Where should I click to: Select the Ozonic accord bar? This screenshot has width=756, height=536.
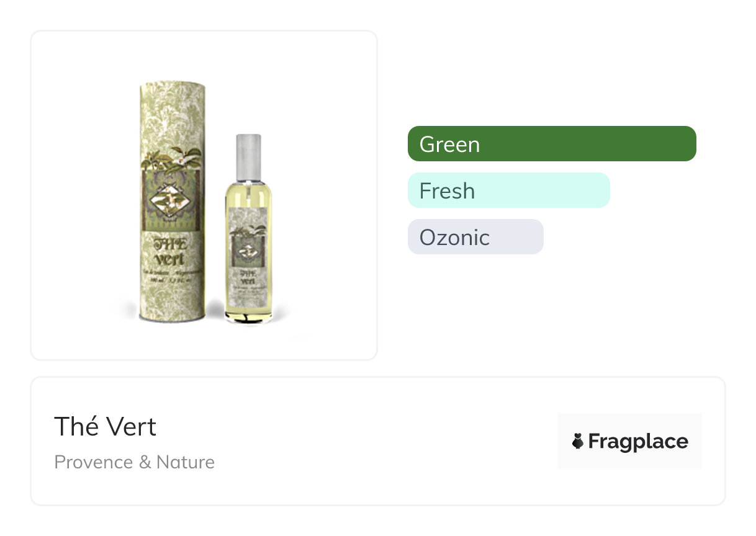(475, 237)
